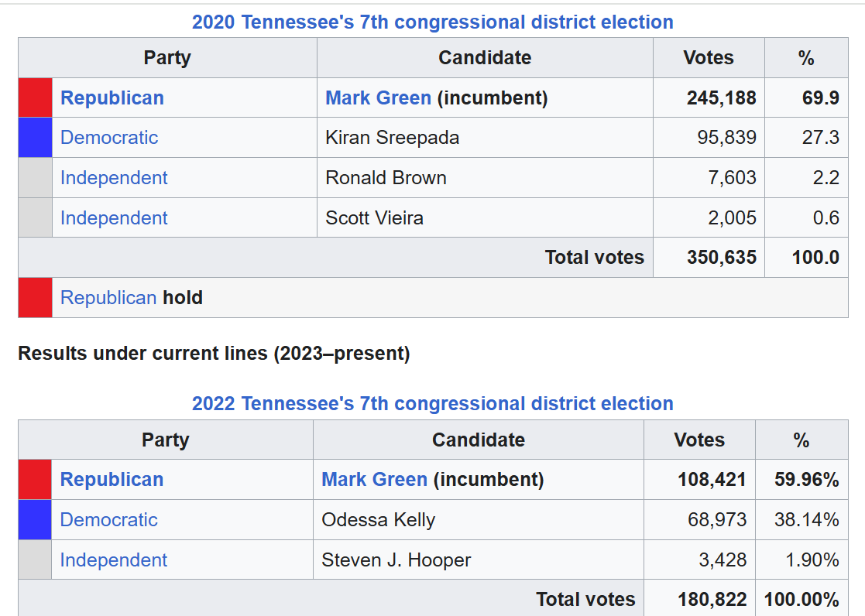Viewport: 865px width, 616px height.
Task: Click Independent link next to Scott Vieira
Action: [114, 217]
